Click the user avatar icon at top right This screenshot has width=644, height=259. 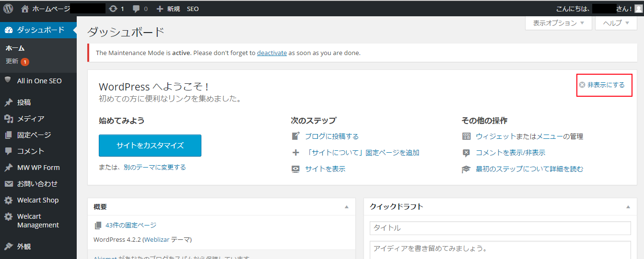pos(638,9)
